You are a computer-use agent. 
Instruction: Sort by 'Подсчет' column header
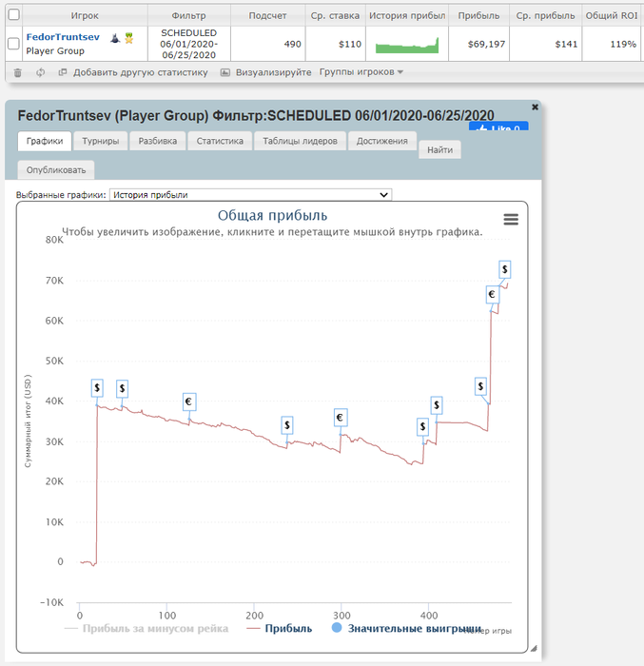pos(267,16)
